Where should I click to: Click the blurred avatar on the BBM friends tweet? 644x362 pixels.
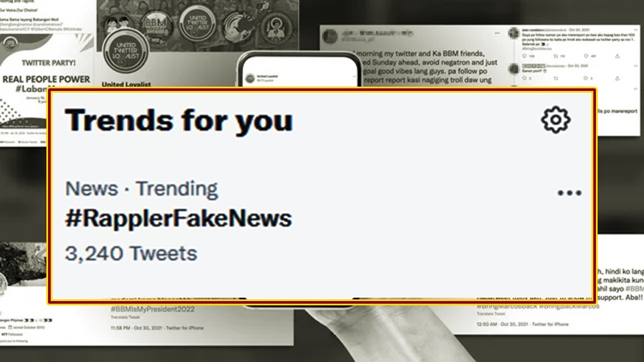[332, 39]
